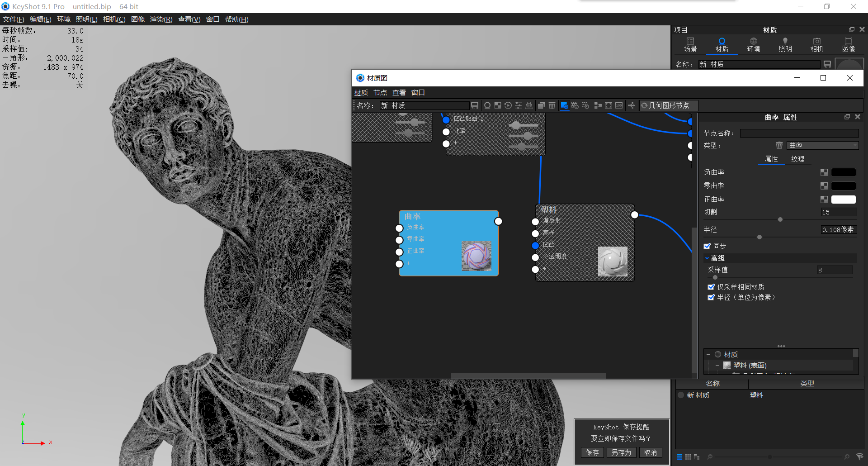Switch to the 纹理 tab in curvature properties
The height and width of the screenshot is (466, 868).
click(x=798, y=159)
